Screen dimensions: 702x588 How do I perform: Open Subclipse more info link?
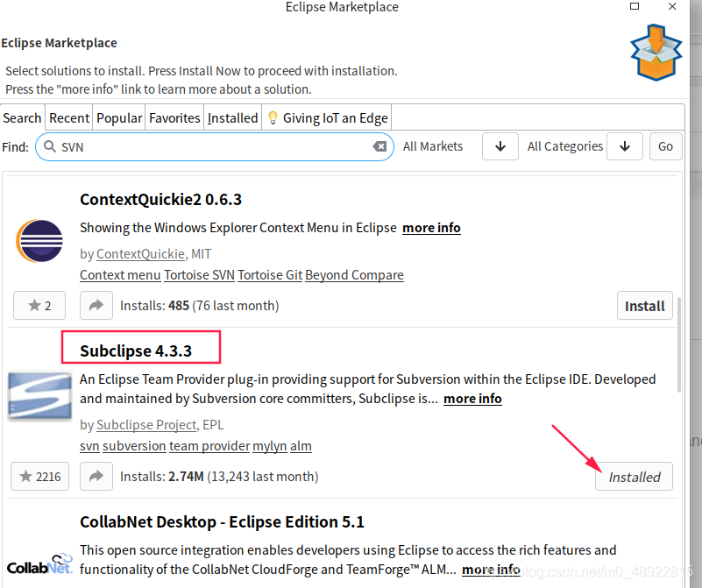click(x=472, y=399)
